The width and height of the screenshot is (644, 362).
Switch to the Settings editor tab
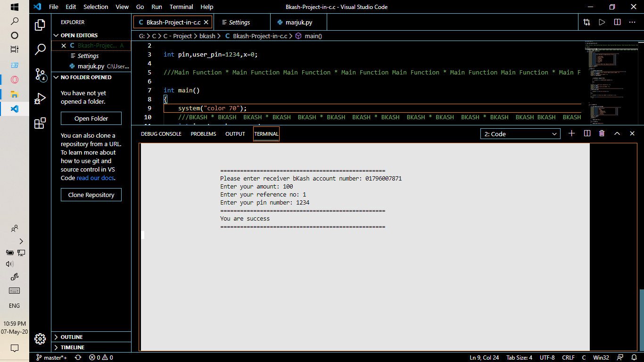point(242,22)
